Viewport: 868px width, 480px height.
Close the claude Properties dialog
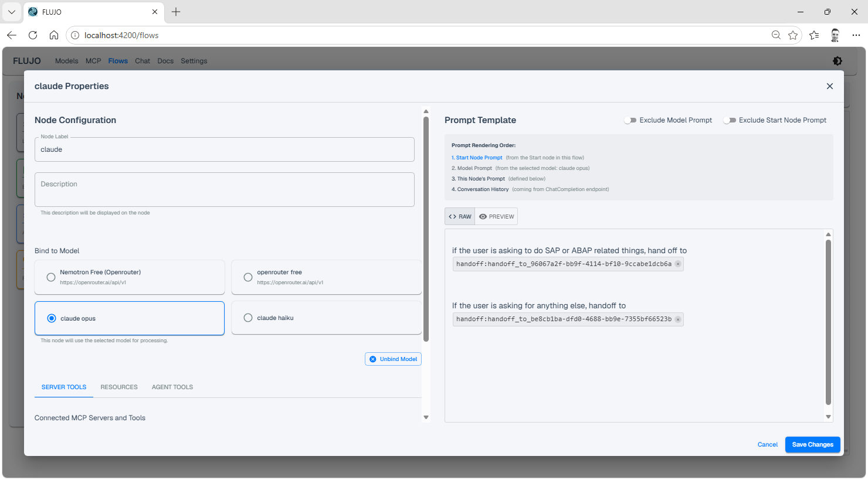coord(829,86)
